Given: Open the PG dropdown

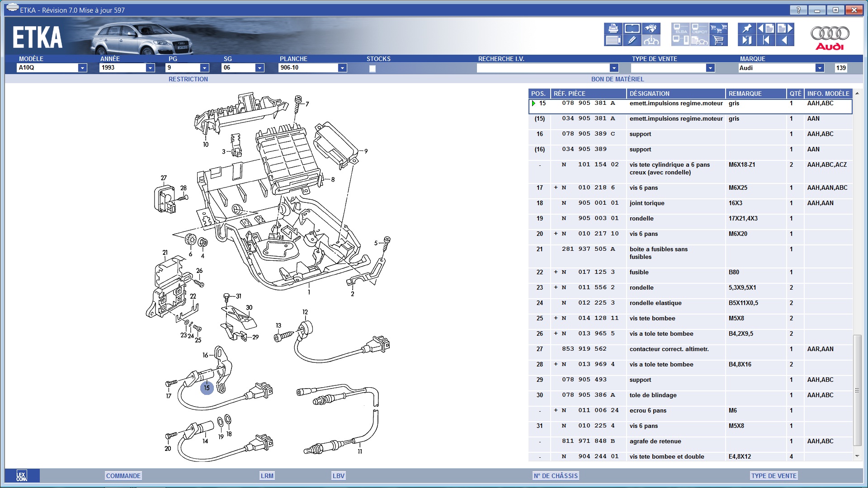Looking at the screenshot, I should click(x=204, y=68).
